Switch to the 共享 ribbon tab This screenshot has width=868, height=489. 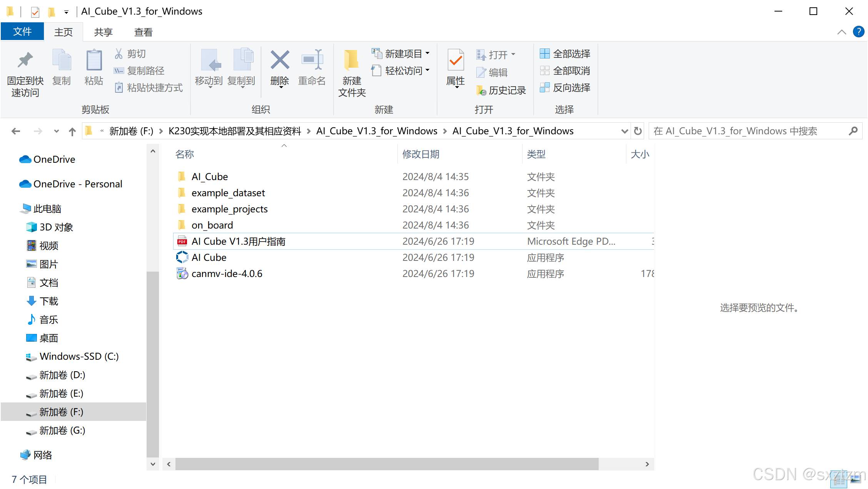tap(103, 32)
